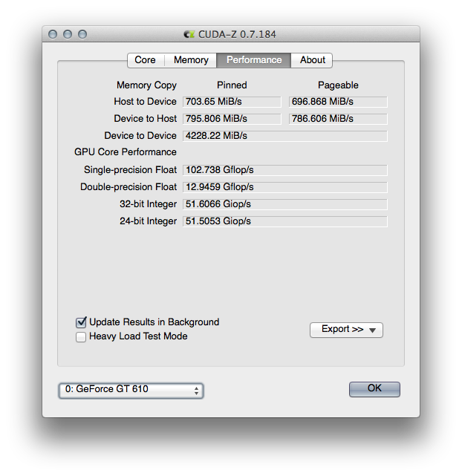
Task: Click the 24-bit Integer label
Action: point(148,221)
